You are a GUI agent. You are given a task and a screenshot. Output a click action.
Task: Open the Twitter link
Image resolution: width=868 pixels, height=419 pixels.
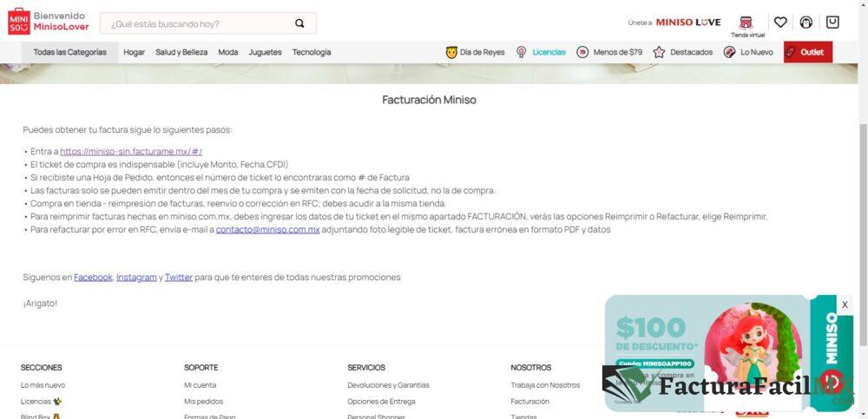[x=179, y=278]
